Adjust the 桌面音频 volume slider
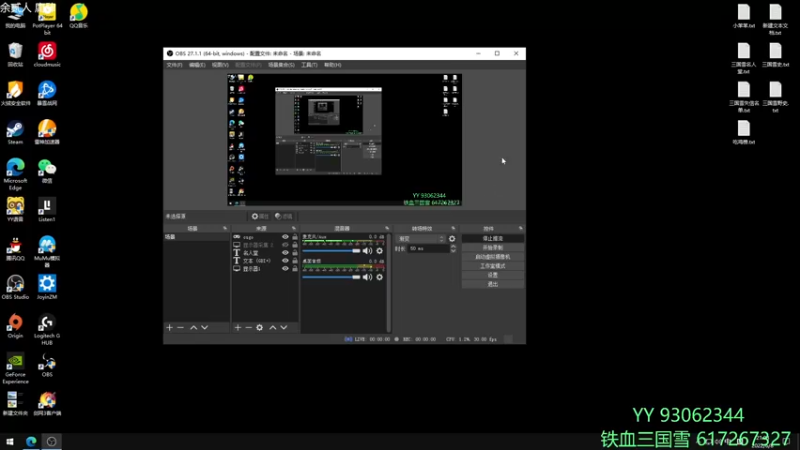 point(332,277)
